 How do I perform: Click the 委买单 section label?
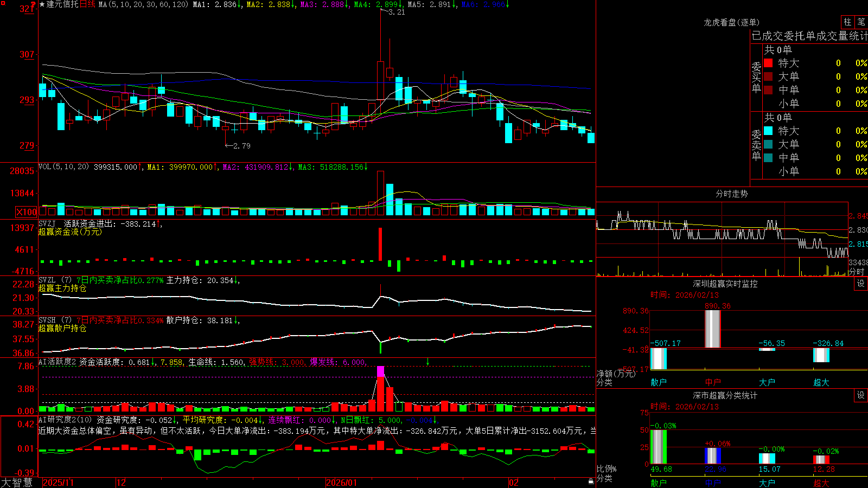756,77
